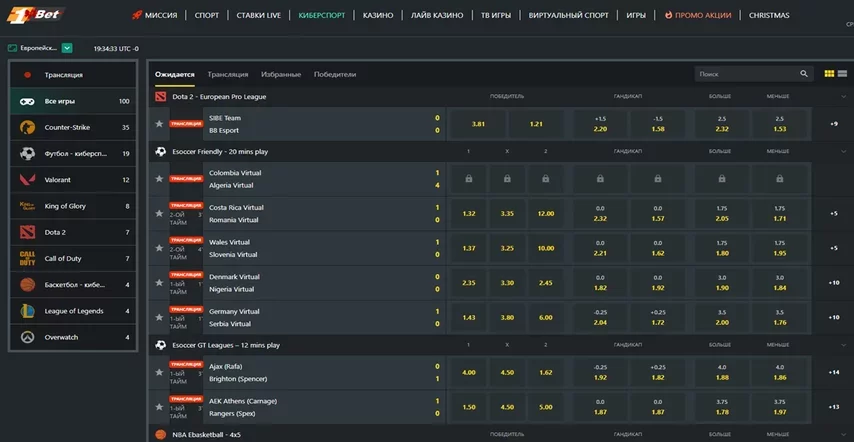
Task: Open the Спорт menu
Action: pyautogui.click(x=207, y=15)
